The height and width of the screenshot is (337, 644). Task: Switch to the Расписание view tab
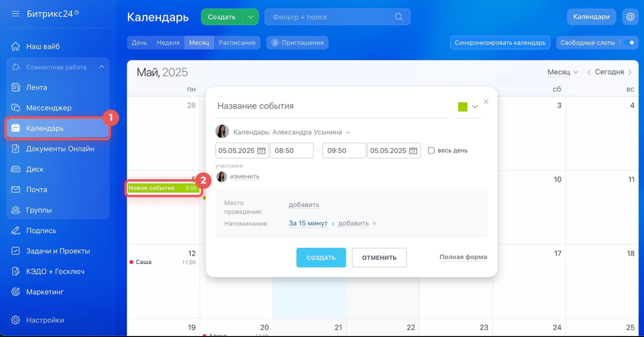(x=237, y=43)
